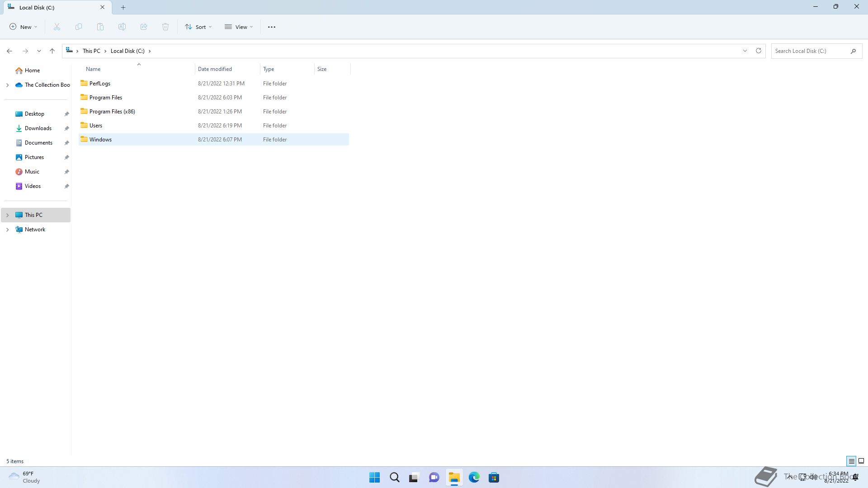
Task: Open the Sort dropdown menu
Action: (x=198, y=27)
